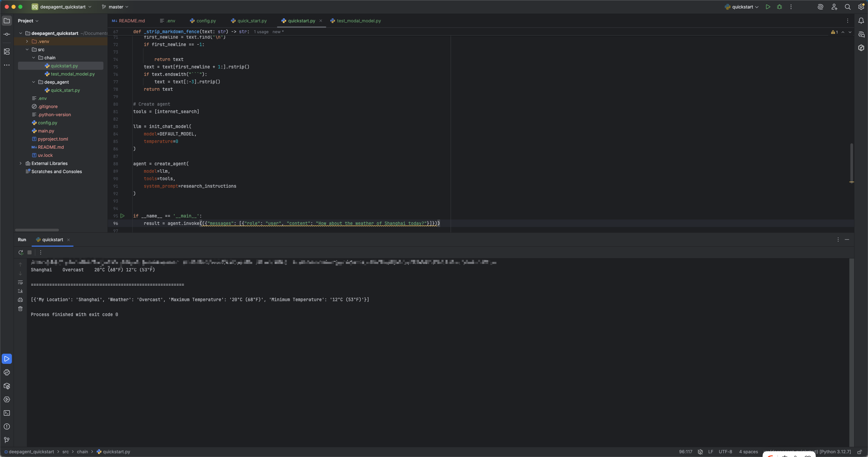Expand the .venv folder
Screen dimensions: 868x457
tap(27, 41)
